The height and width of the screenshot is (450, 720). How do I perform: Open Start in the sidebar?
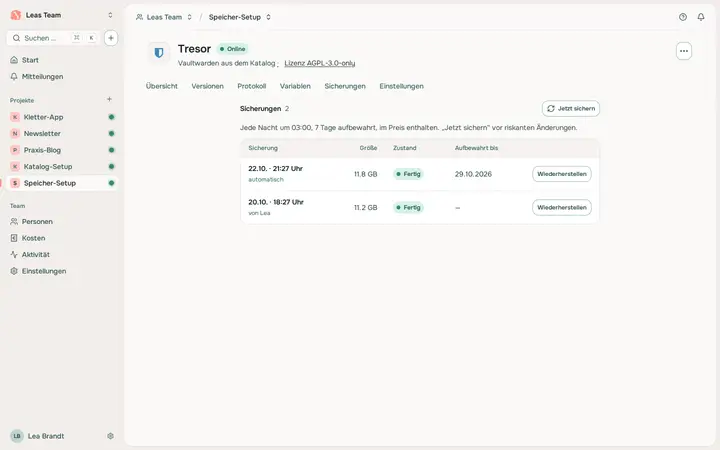62,60
